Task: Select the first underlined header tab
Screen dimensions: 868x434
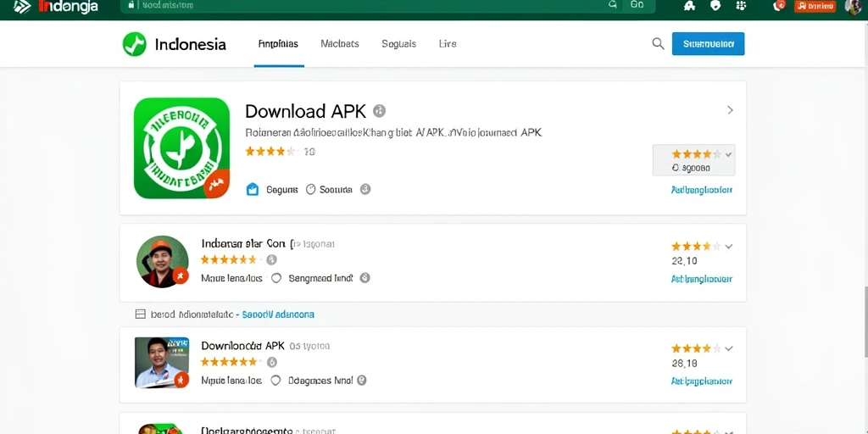Action: click(x=278, y=44)
